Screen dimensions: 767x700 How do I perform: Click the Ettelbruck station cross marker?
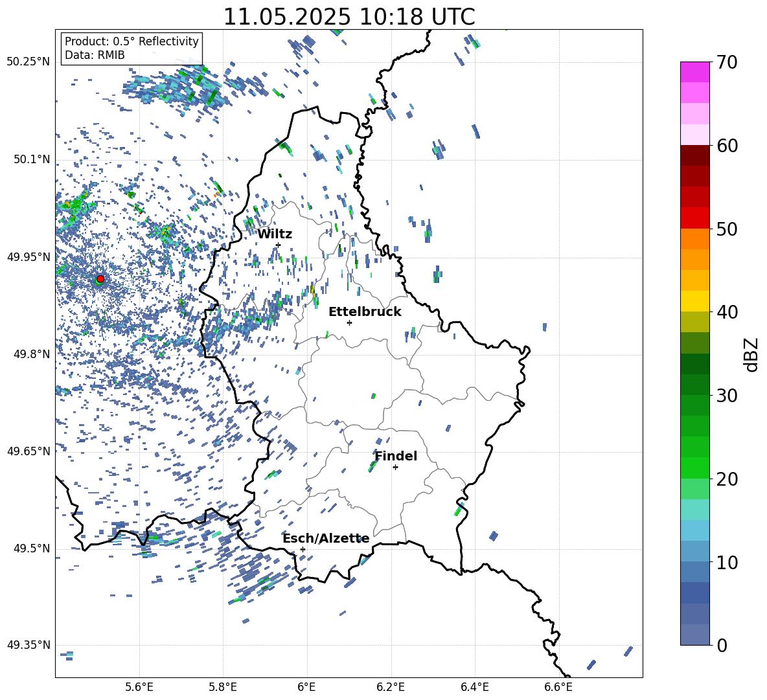click(x=349, y=322)
